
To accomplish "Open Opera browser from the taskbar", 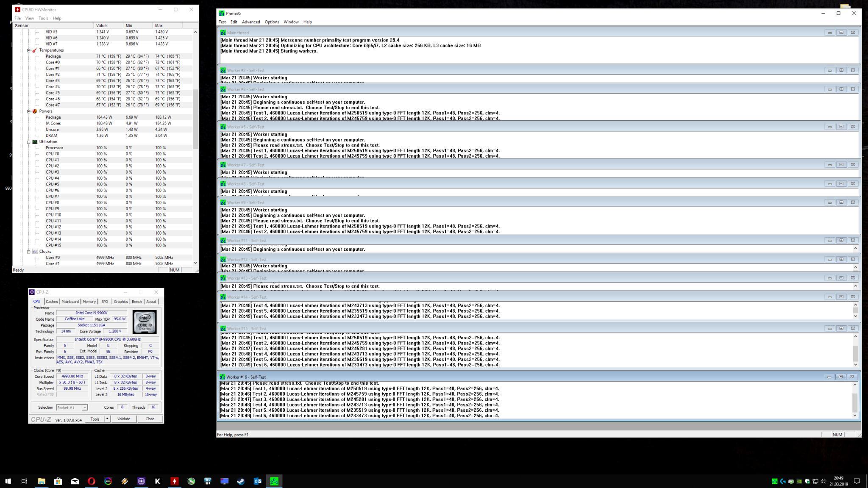I will (x=91, y=481).
